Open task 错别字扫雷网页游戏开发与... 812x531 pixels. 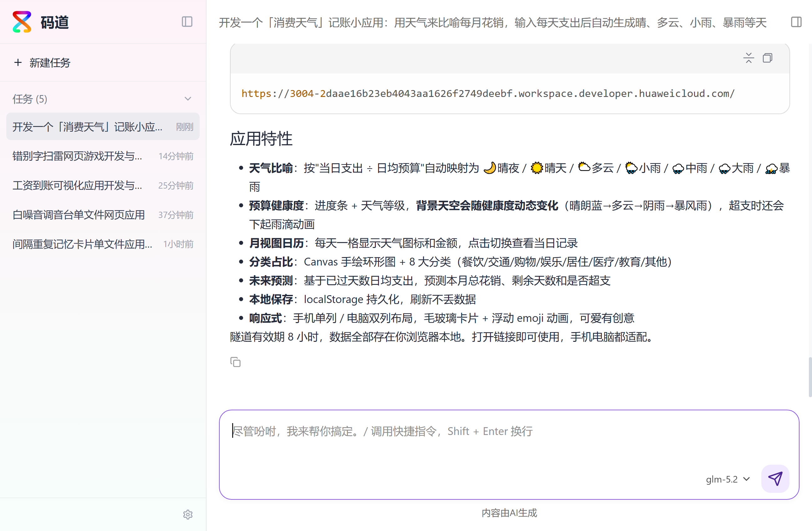103,156
